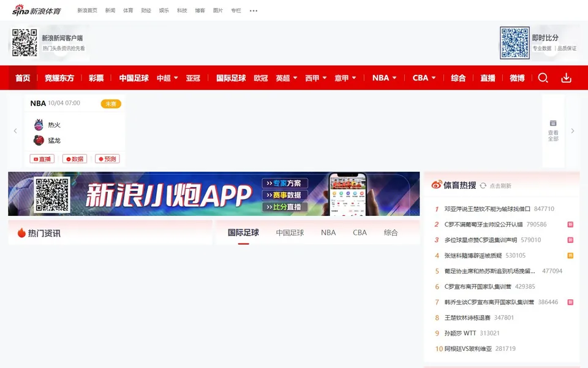Click the 查看全部 calendar icon

[x=553, y=123]
